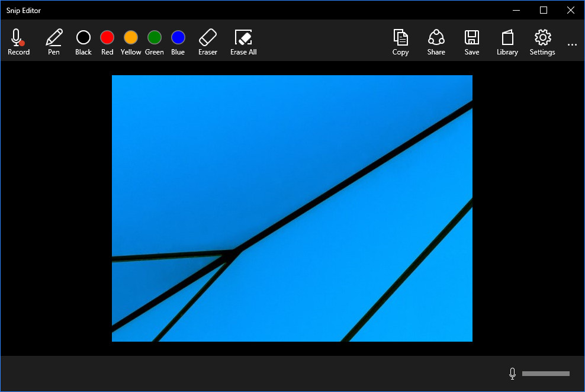
Task: Choose the Red ink color
Action: pos(107,42)
